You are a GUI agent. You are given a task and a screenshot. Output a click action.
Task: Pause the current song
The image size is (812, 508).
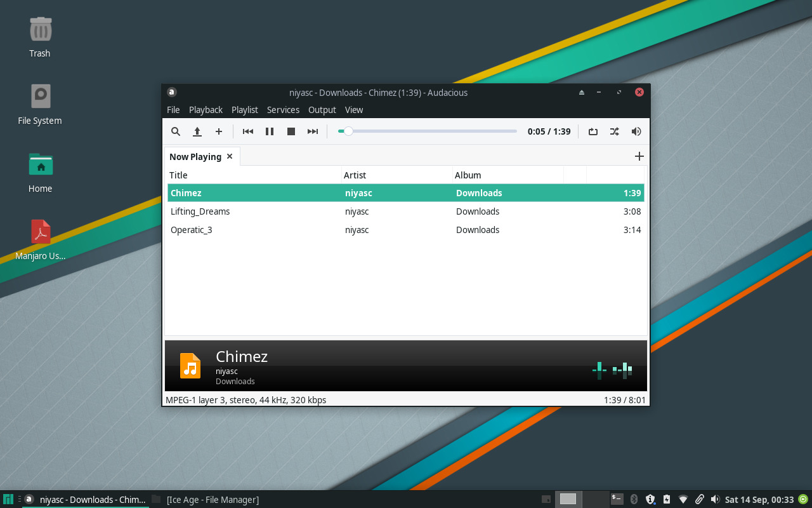click(269, 131)
